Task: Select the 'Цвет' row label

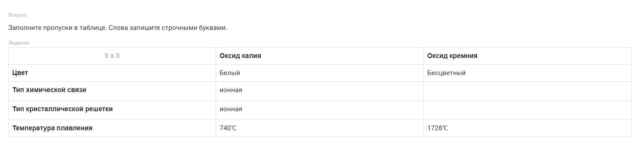Action: coord(20,73)
